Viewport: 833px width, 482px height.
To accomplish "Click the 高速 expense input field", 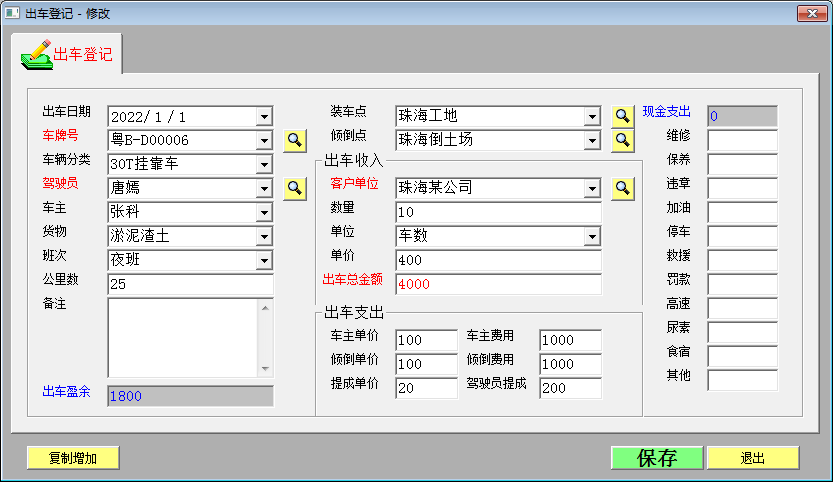I will [742, 308].
